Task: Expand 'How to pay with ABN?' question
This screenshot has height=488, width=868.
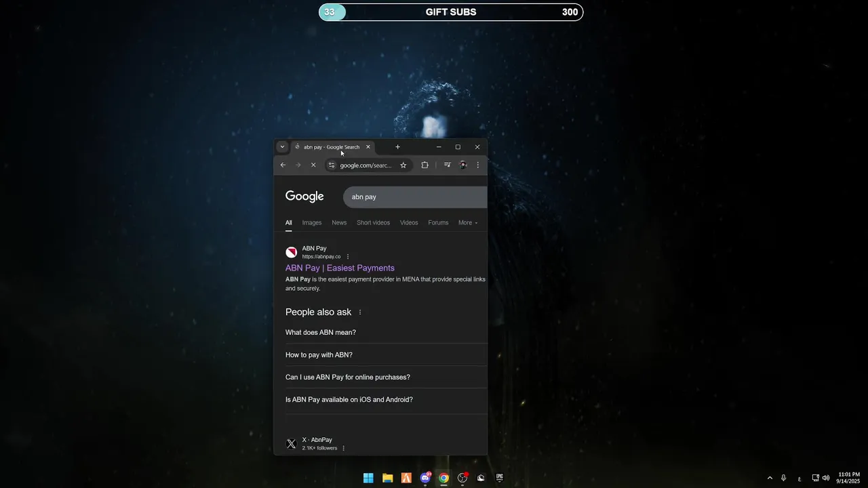Action: pyautogui.click(x=387, y=354)
